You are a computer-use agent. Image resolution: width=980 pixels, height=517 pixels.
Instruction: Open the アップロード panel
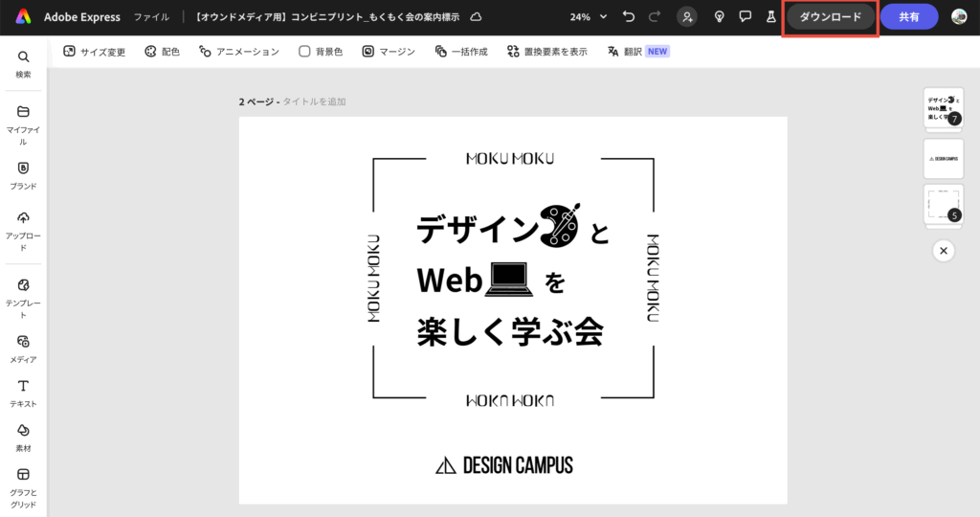pos(23,230)
